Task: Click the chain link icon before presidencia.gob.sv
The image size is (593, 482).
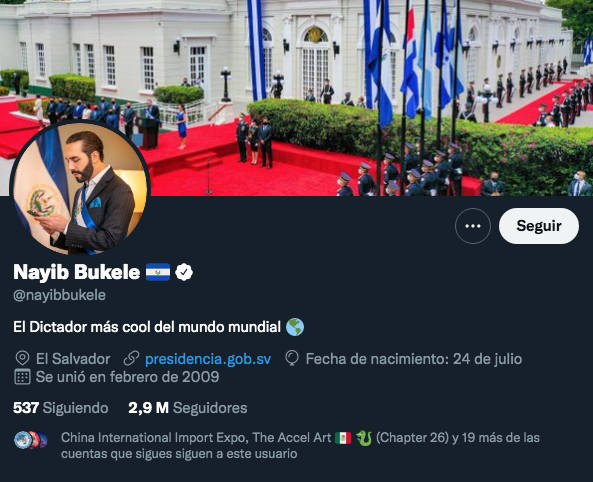Action: tap(131, 358)
